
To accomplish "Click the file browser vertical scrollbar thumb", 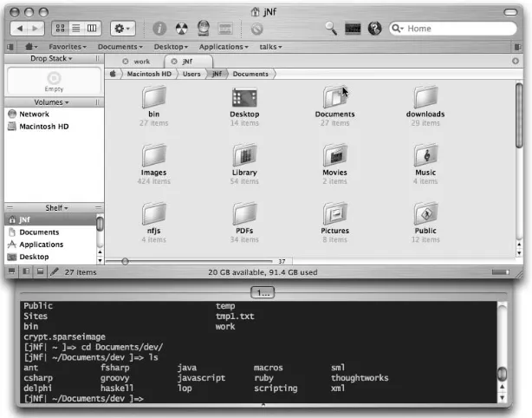I will pyautogui.click(x=519, y=114).
